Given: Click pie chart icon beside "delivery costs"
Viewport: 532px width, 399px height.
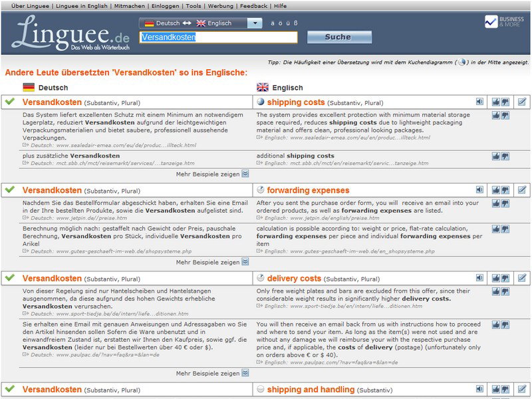Looking at the screenshot, I should pyautogui.click(x=261, y=278).
